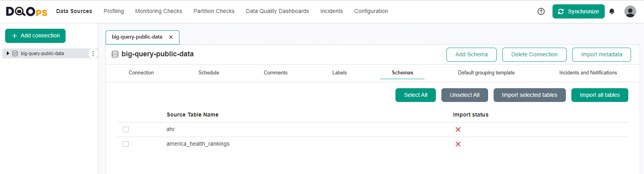Click Import selected tables button
Image resolution: width=644 pixels, height=174 pixels.
[529, 95]
